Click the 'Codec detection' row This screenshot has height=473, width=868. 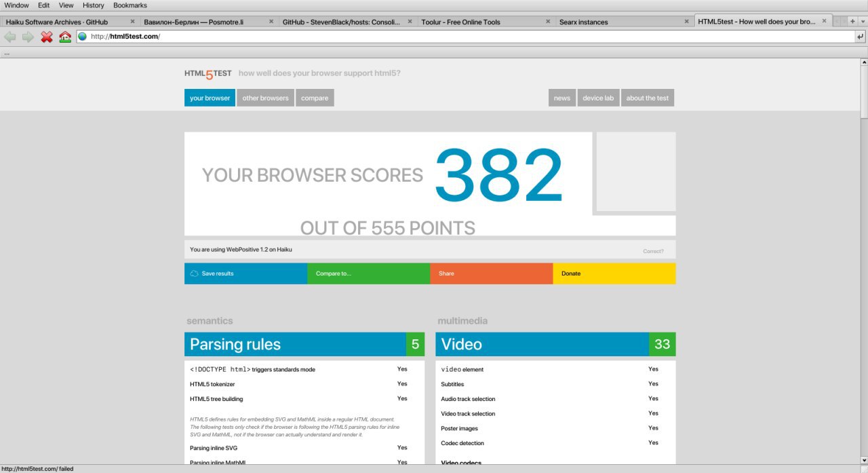coord(555,443)
